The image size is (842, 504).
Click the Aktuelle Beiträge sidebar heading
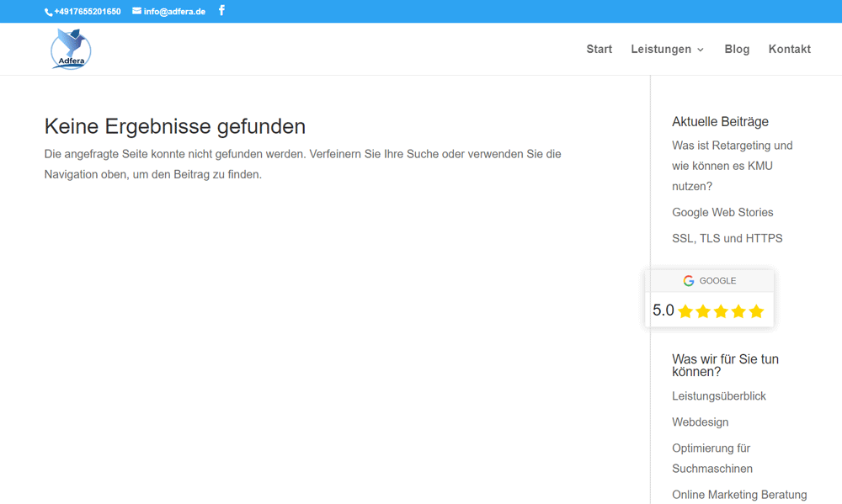[720, 122]
